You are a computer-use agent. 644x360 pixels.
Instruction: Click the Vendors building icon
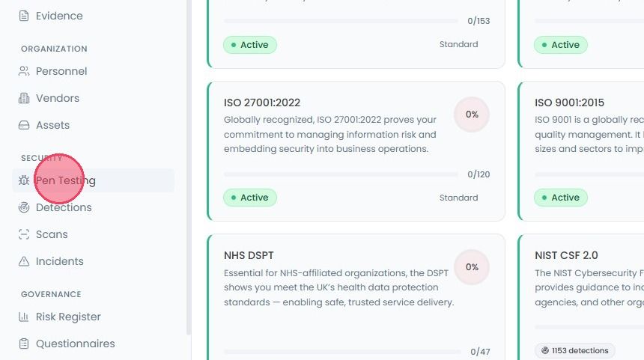click(24, 98)
